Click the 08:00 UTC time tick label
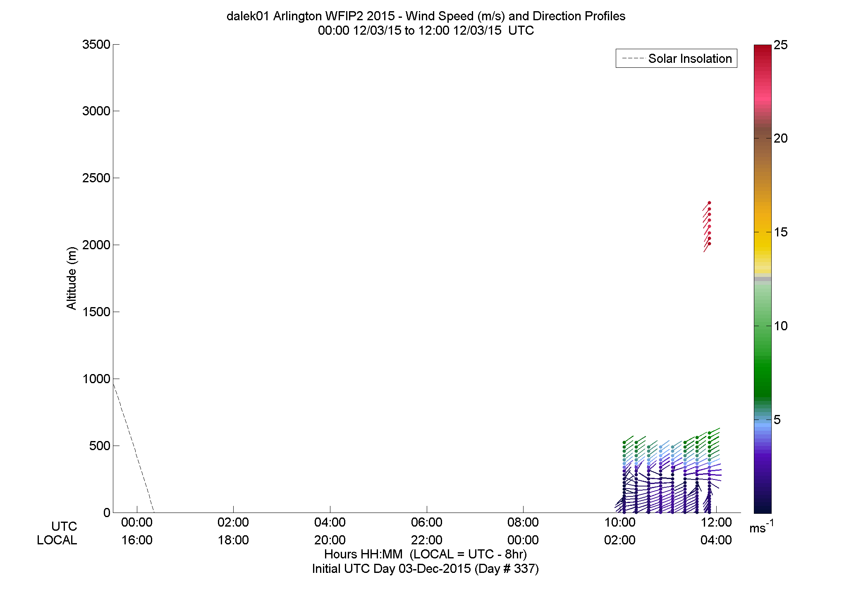Viewport: 868px width, 589px height. click(523, 522)
